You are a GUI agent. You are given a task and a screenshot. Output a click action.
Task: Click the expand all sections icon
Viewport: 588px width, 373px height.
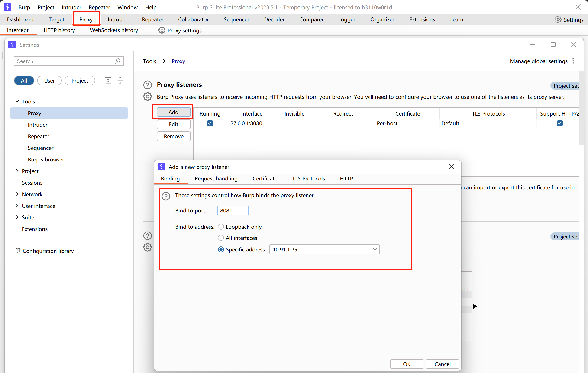108,80
